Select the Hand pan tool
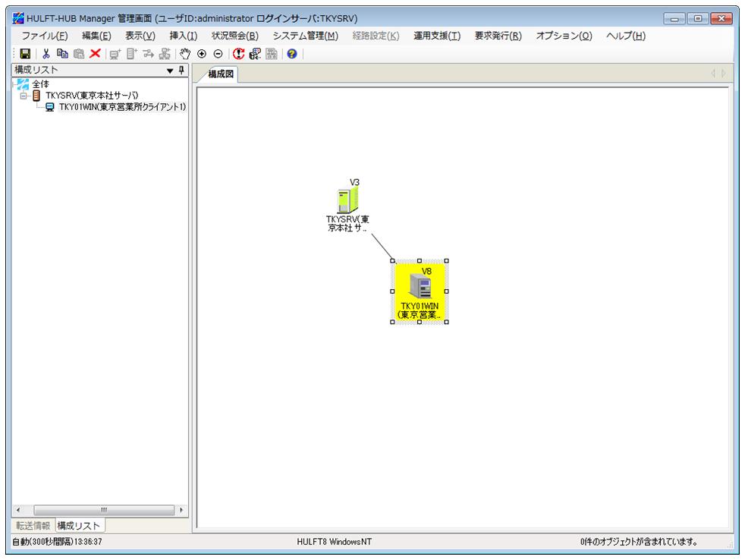The height and width of the screenshot is (560, 745). click(185, 54)
